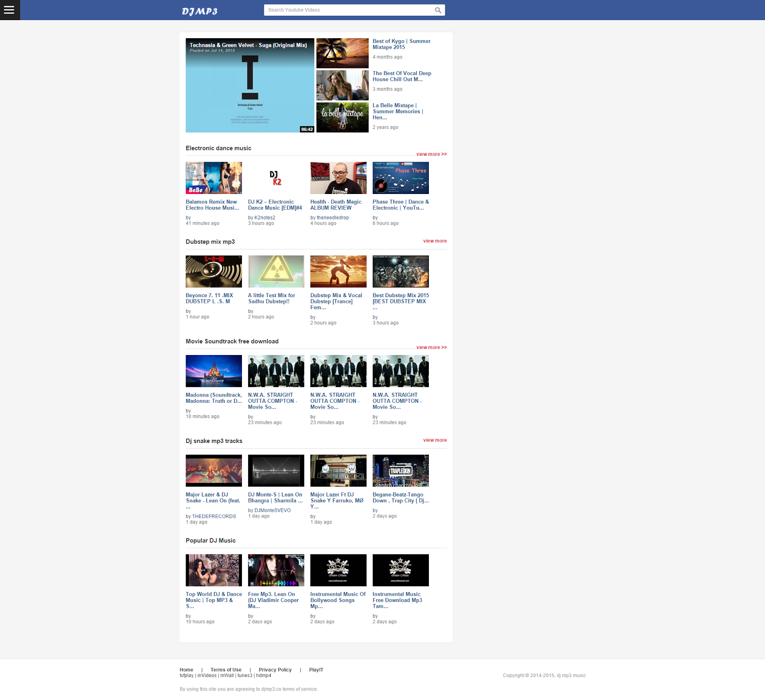Image resolution: width=765 pixels, height=700 pixels.
Task: Open Top World DJ & Dance Music thumbnail
Action: [214, 570]
